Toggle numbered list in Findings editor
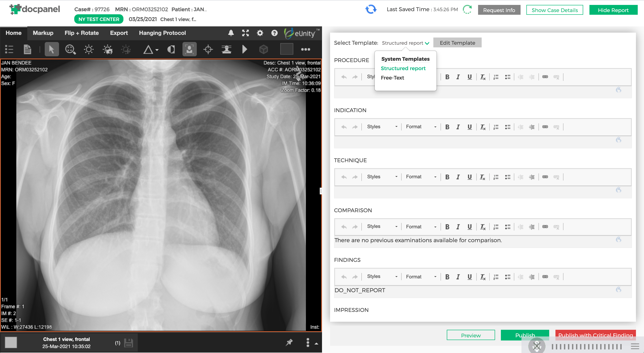 (x=496, y=277)
